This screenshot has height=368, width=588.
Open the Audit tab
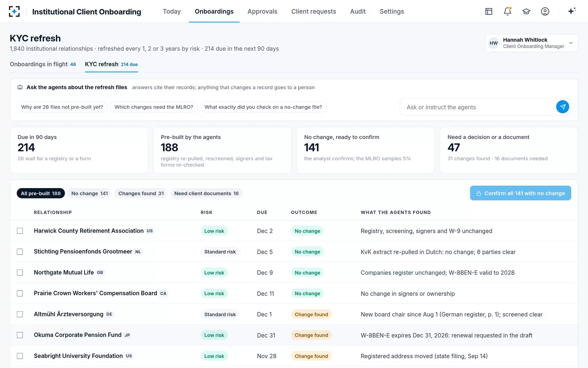(x=358, y=11)
